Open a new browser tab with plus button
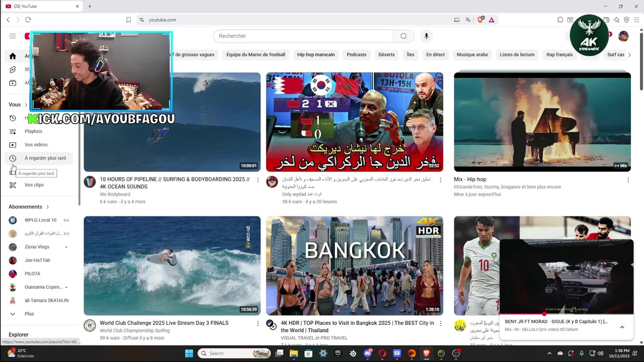Viewport: 644px width, 362px height. click(90, 7)
